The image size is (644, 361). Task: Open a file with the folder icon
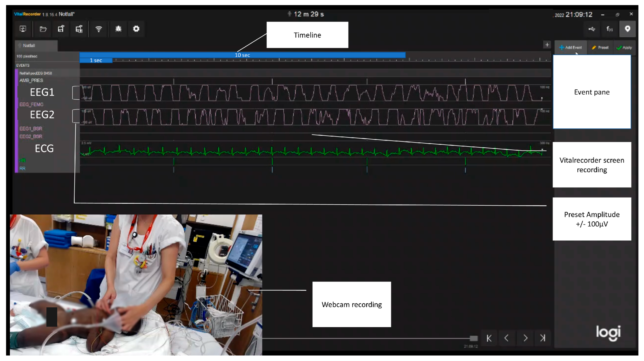tap(43, 29)
